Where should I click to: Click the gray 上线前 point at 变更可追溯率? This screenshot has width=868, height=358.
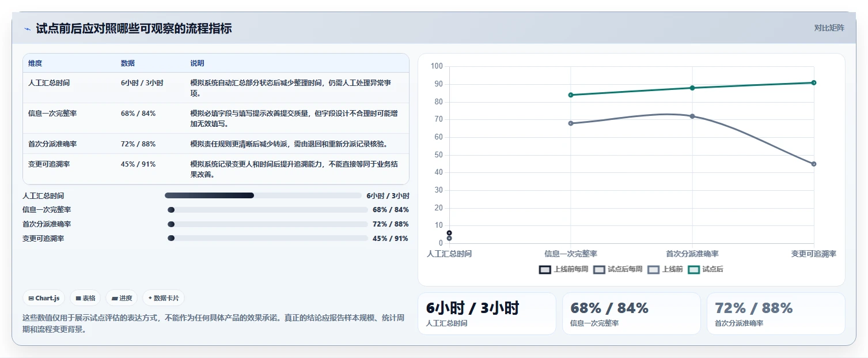click(814, 164)
